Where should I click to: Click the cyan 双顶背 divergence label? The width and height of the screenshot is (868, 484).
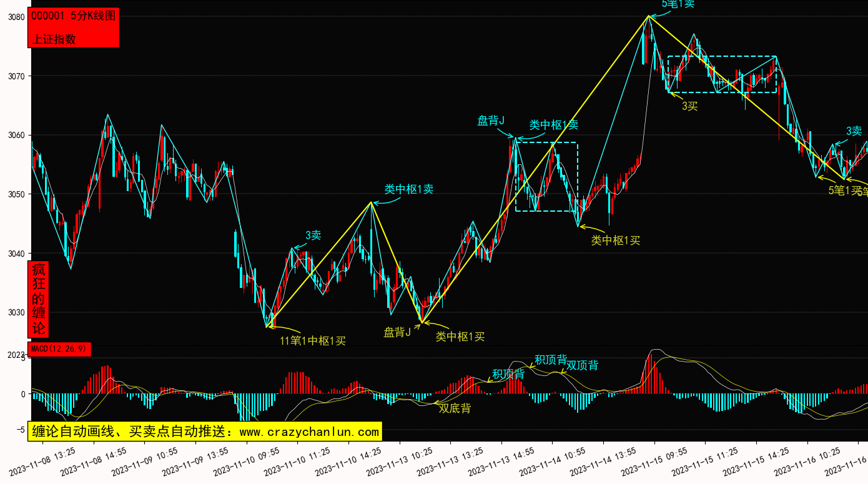(x=582, y=365)
